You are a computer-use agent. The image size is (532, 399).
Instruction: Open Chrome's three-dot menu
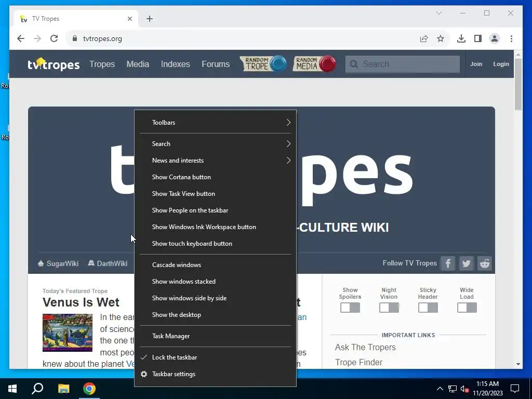(x=511, y=38)
